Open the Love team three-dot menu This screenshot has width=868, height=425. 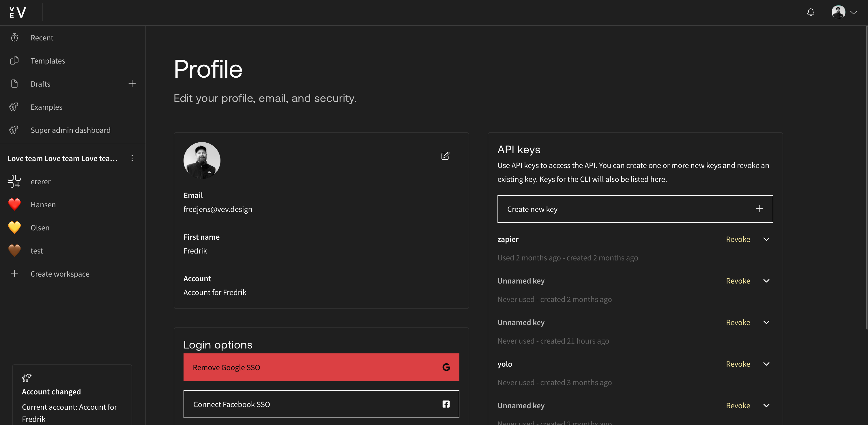(x=132, y=158)
